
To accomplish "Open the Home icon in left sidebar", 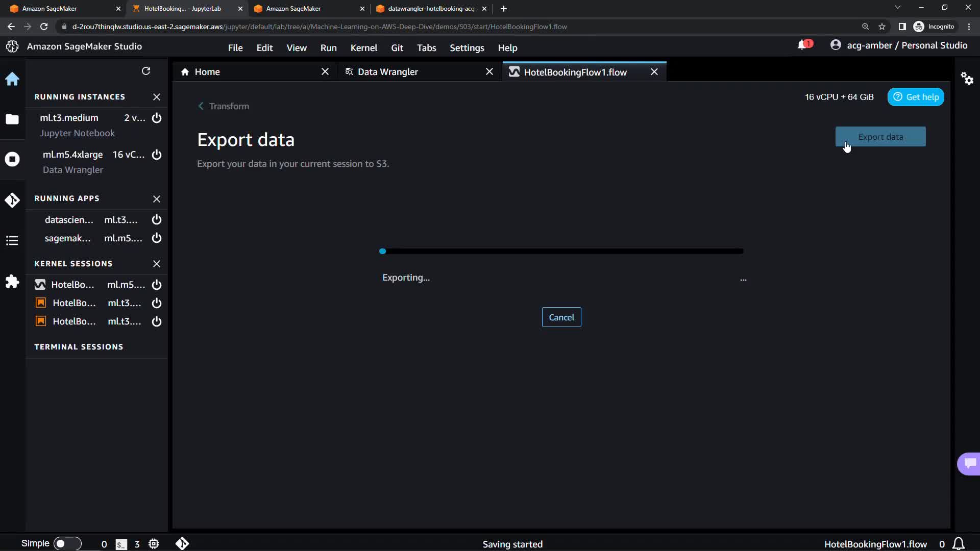I will pos(12,79).
